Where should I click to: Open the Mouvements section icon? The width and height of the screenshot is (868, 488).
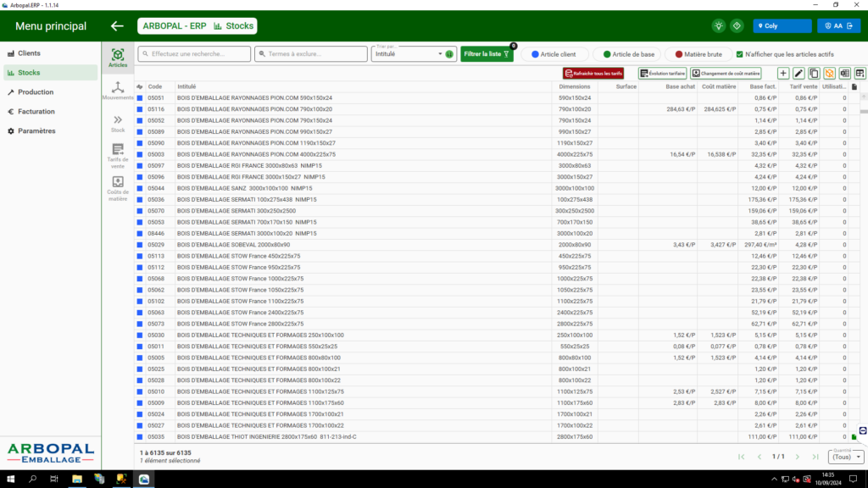tap(117, 91)
